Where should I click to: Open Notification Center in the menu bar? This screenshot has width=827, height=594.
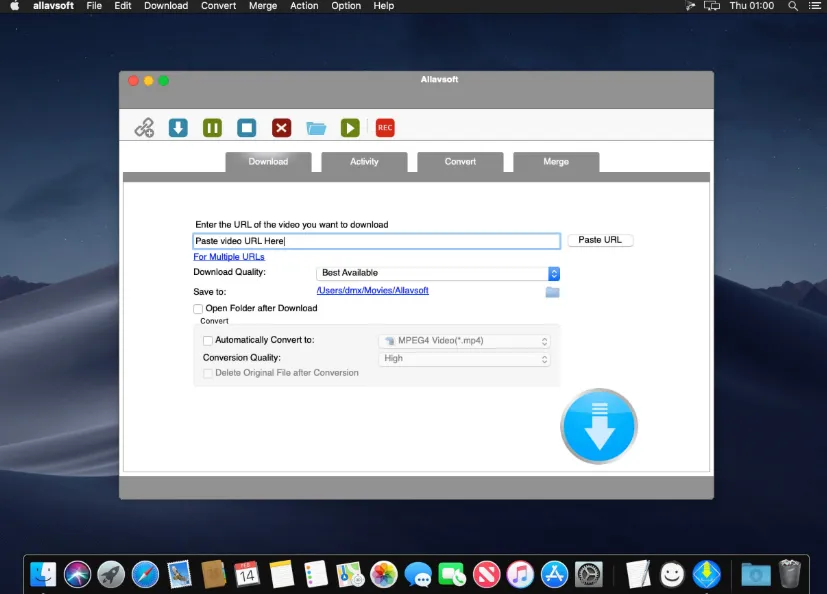coord(815,6)
